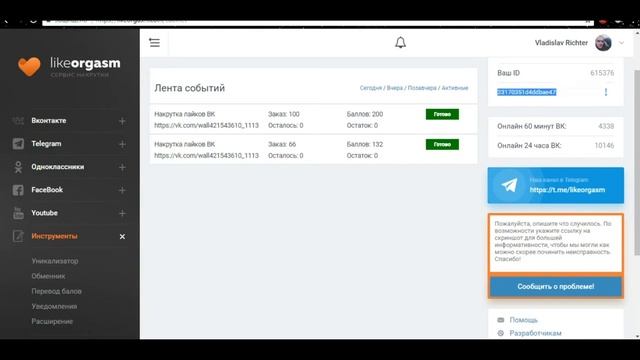Click the Помощь icon
This screenshot has width=640, height=360.
[501, 320]
